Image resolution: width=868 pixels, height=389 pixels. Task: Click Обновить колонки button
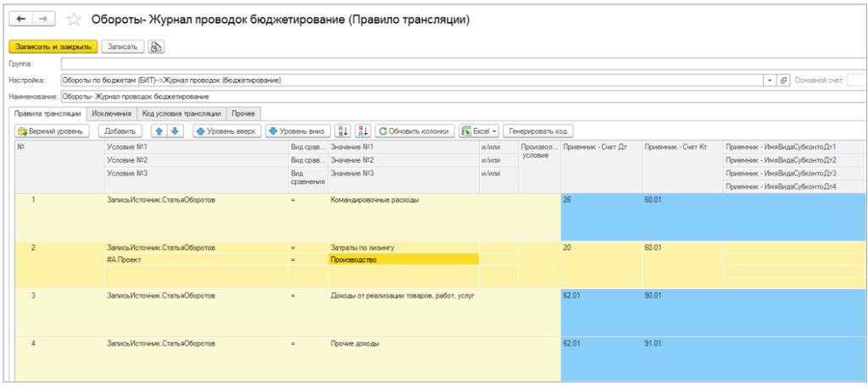point(415,131)
